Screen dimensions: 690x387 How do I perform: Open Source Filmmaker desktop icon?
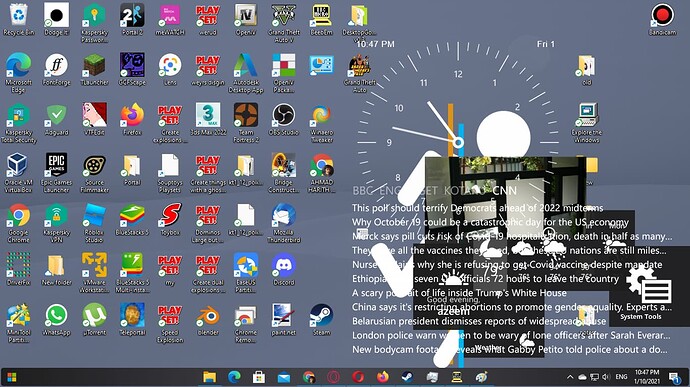[94, 173]
